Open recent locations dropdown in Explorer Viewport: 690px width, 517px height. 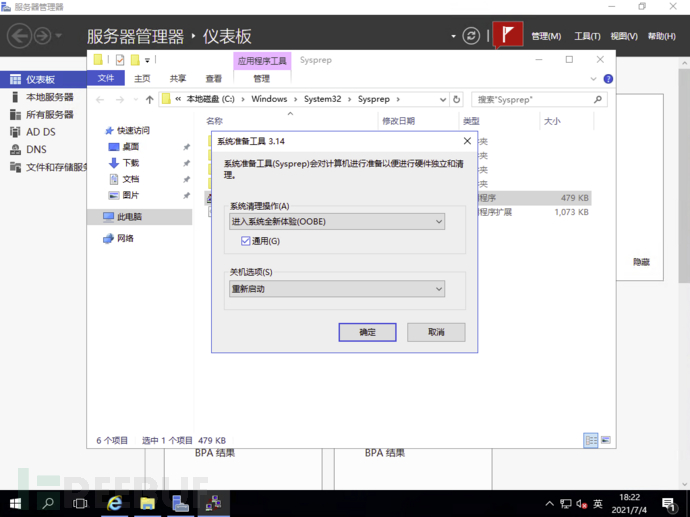(x=136, y=100)
